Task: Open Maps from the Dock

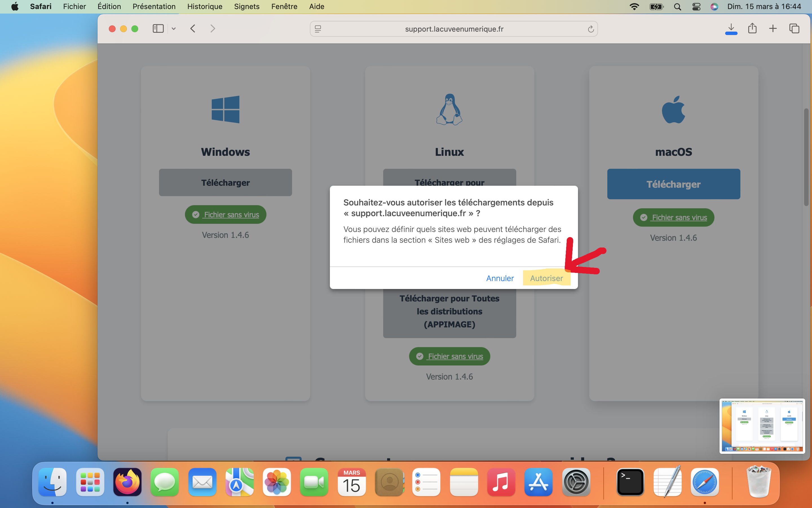Action: click(239, 482)
